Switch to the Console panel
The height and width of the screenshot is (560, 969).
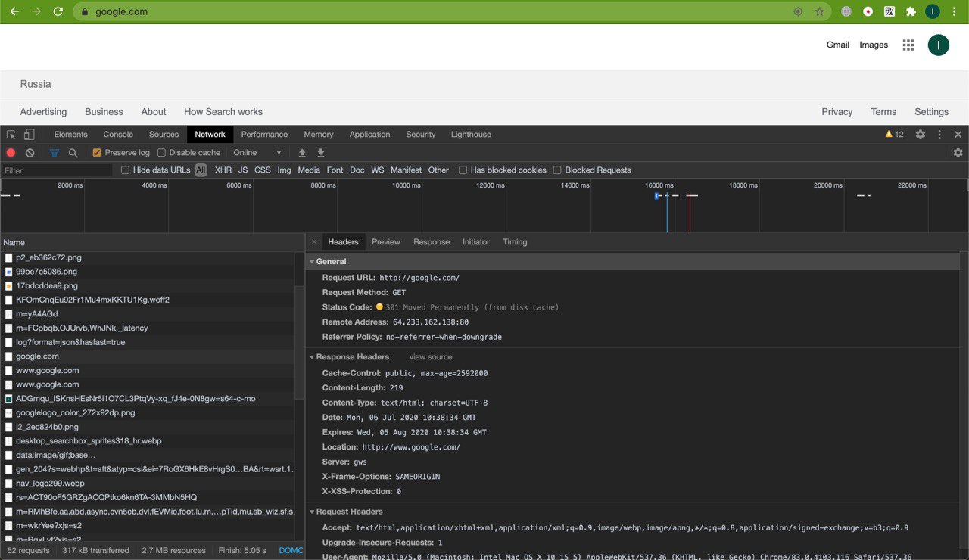pos(118,135)
